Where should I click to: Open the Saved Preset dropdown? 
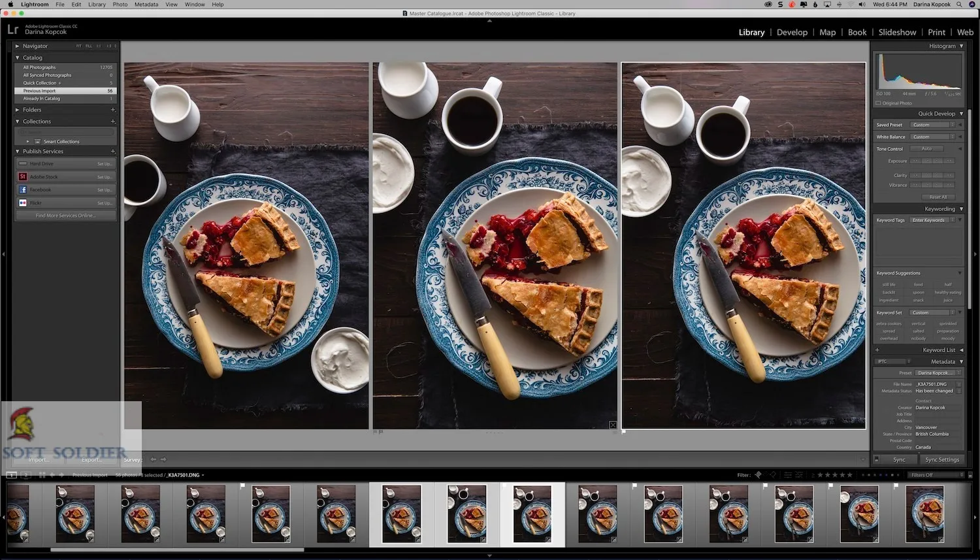(934, 125)
